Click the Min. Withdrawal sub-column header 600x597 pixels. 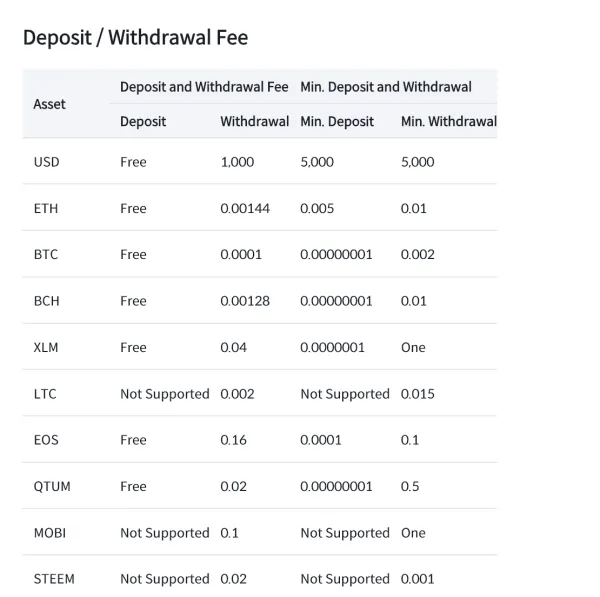[448, 121]
